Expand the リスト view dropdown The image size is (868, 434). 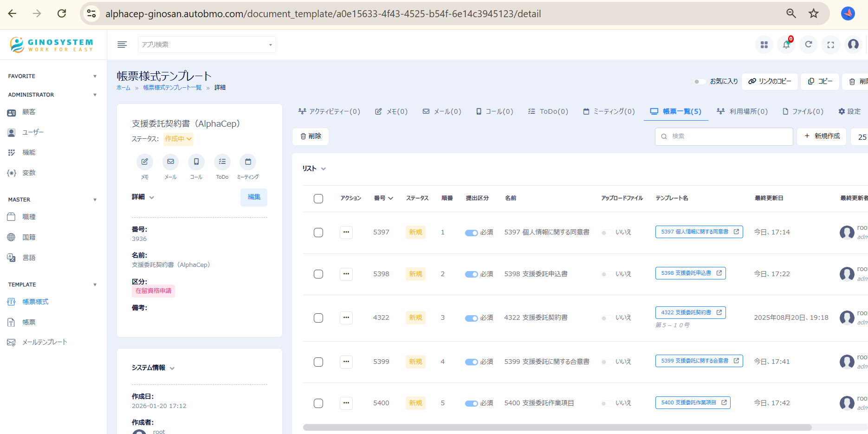[314, 169]
